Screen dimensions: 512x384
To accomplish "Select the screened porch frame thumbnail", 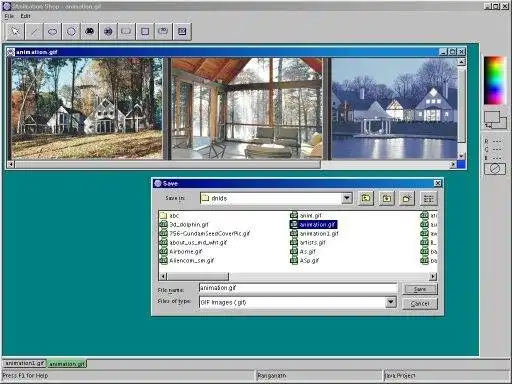I will (x=247, y=109).
